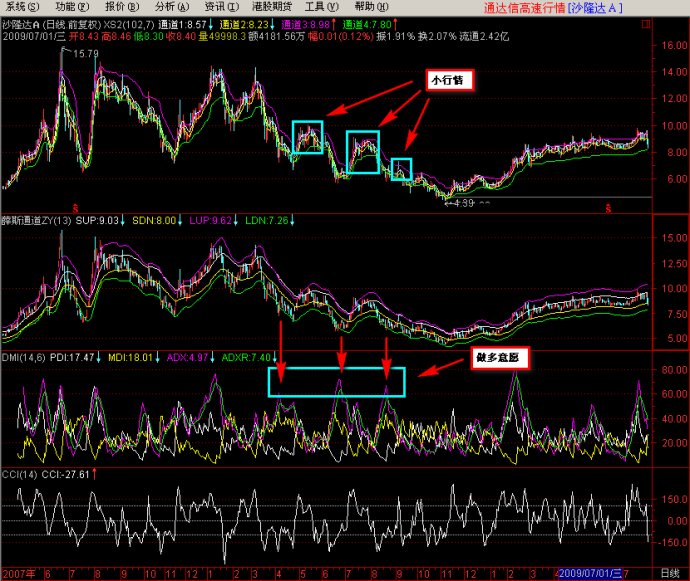Click the 15.79 high price label
Image resolution: width=690 pixels, height=581 pixels.
[x=86, y=54]
